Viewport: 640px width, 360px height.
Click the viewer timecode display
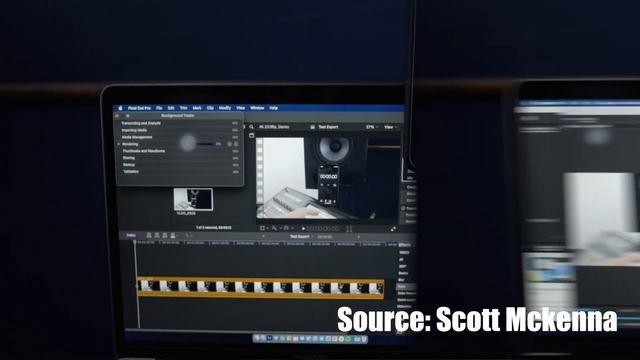(x=324, y=229)
